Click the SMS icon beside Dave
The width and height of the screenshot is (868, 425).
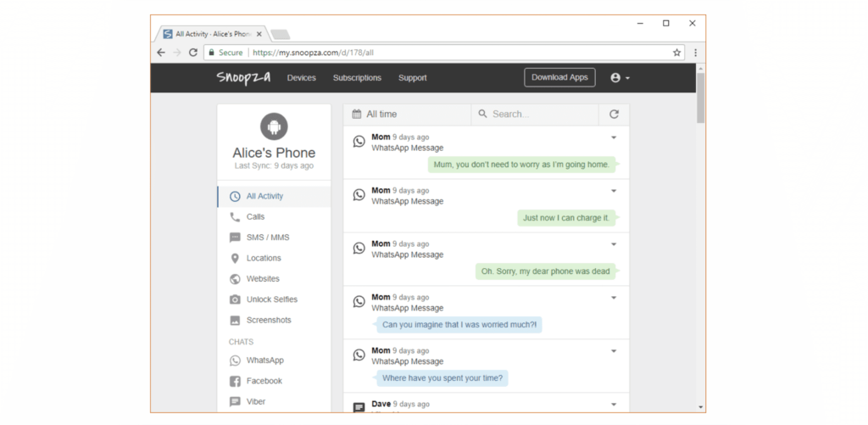coord(359,408)
